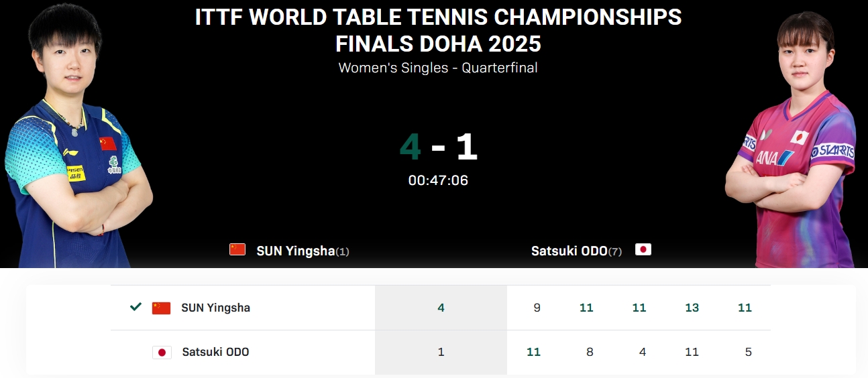Image resolution: width=868 pixels, height=378 pixels.
Task: Click Satsuki ODO's total games won cell
Action: point(441,353)
